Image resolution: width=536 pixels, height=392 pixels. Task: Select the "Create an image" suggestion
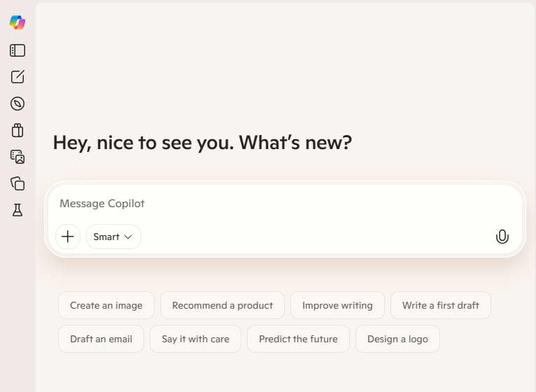[106, 305]
